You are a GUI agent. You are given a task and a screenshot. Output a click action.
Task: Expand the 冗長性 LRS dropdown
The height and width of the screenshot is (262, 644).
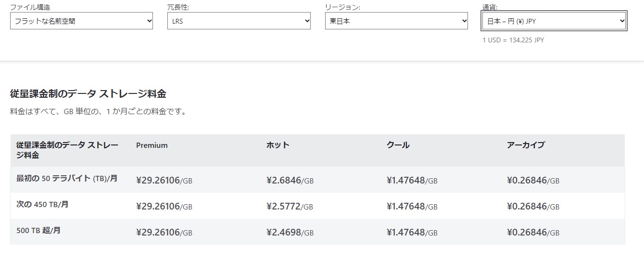(239, 21)
